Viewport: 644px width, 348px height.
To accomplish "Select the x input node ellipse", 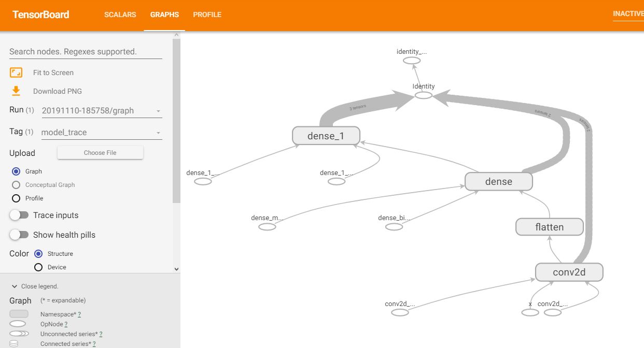I will click(x=530, y=312).
